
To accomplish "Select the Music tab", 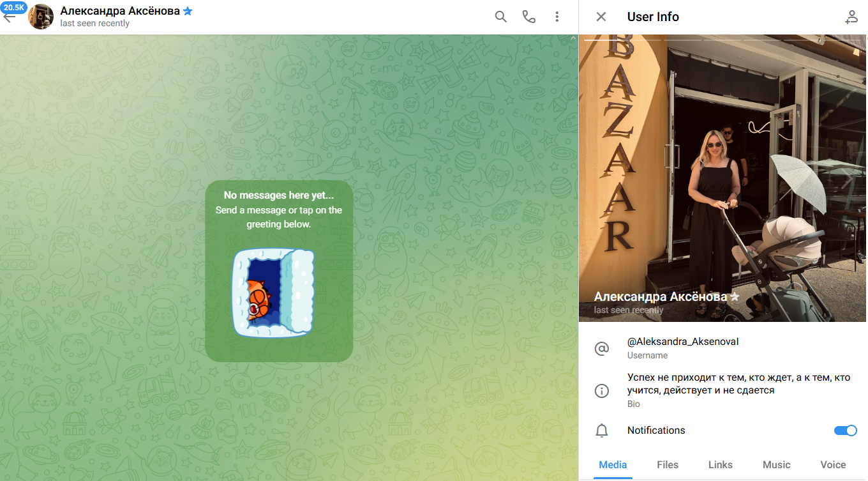I will [776, 464].
